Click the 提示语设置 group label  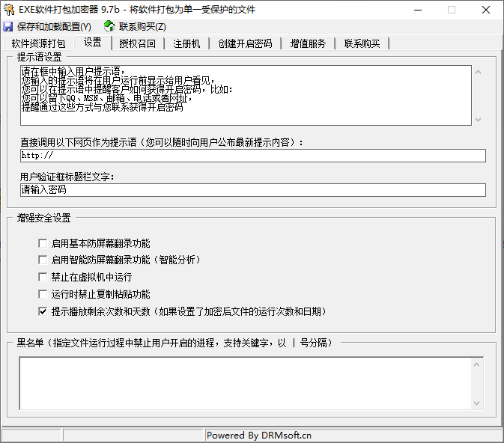[x=39, y=57]
